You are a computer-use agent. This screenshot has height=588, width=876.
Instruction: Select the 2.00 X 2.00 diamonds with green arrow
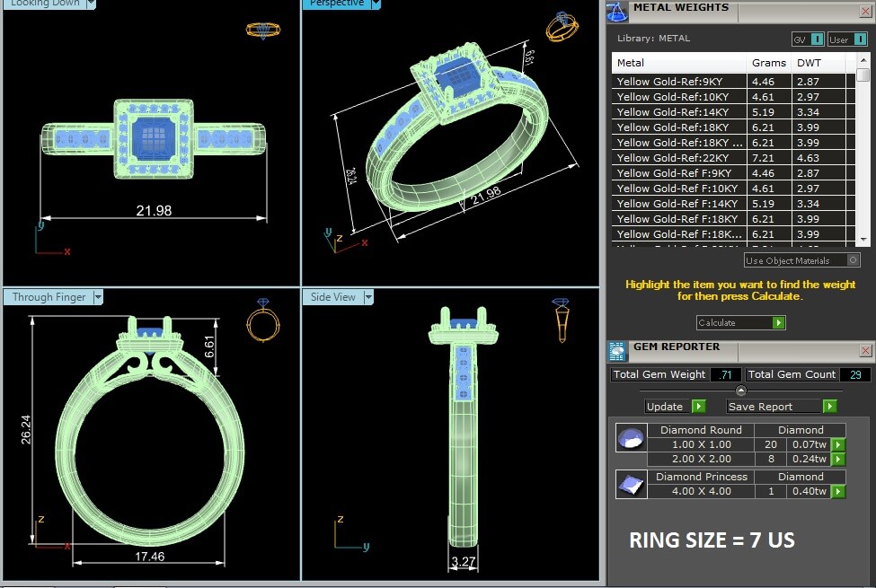click(x=838, y=460)
